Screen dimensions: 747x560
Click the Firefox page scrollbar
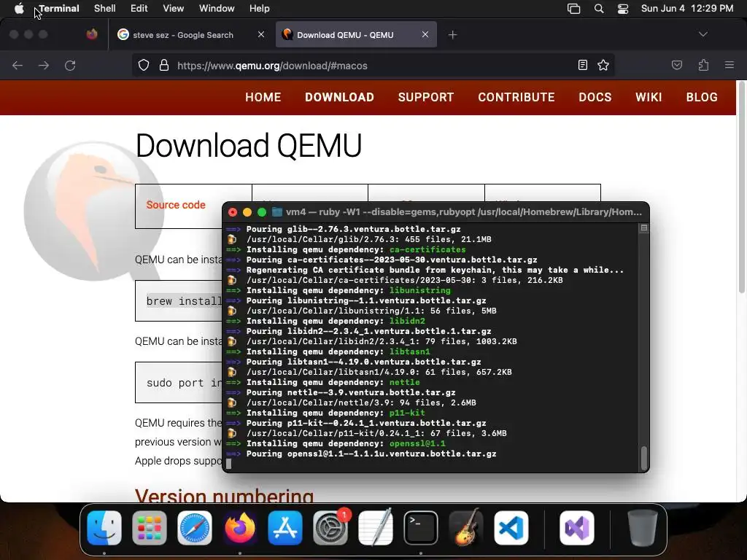click(741, 188)
